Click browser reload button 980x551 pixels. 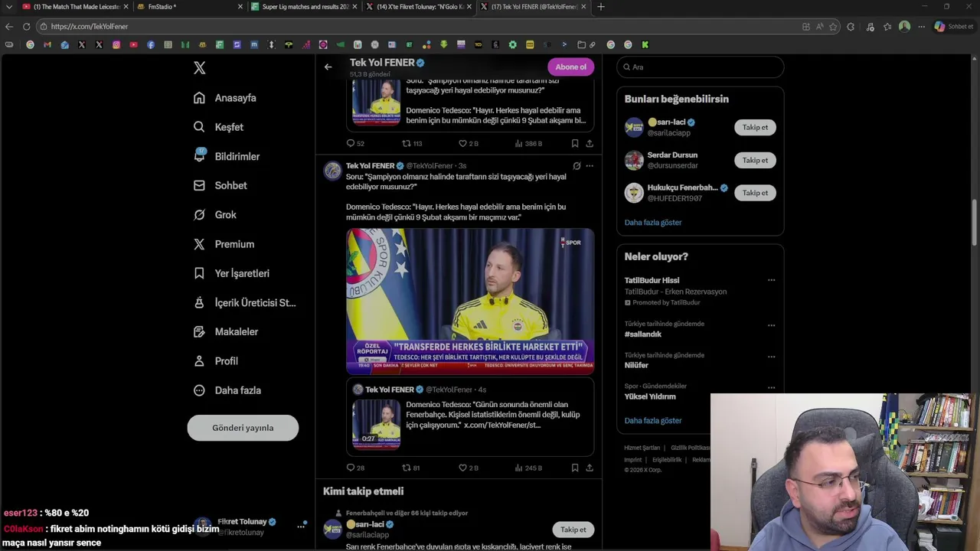coord(26,26)
